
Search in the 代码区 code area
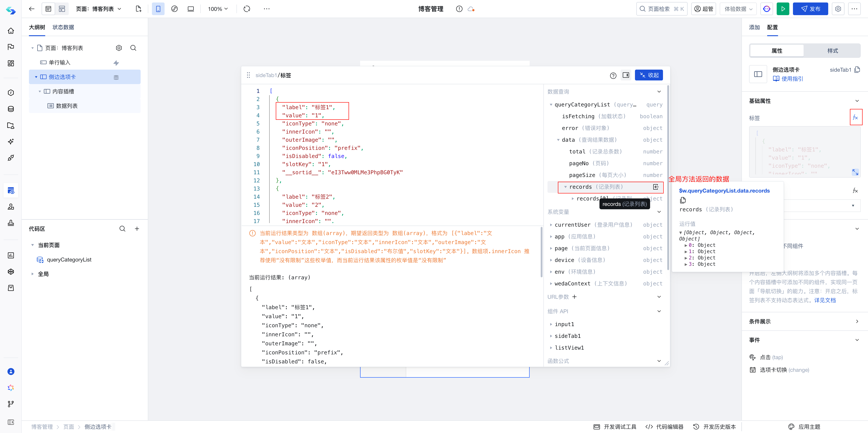point(122,229)
